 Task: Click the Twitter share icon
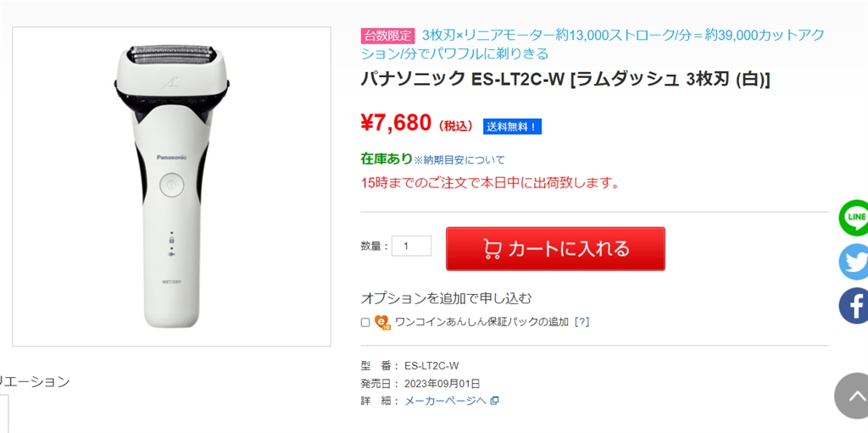854,262
